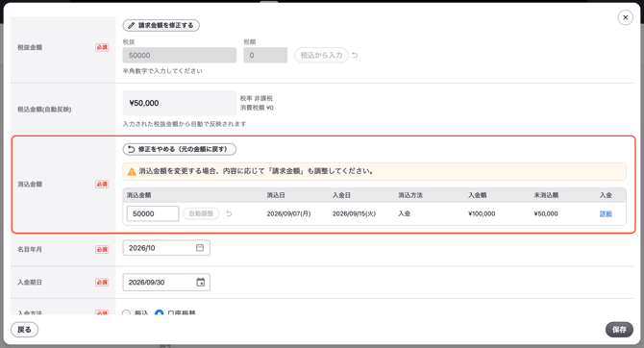644x348 pixels.
Task: Click the 消込日 value 2026/09/07(月)
Action: coord(288,213)
